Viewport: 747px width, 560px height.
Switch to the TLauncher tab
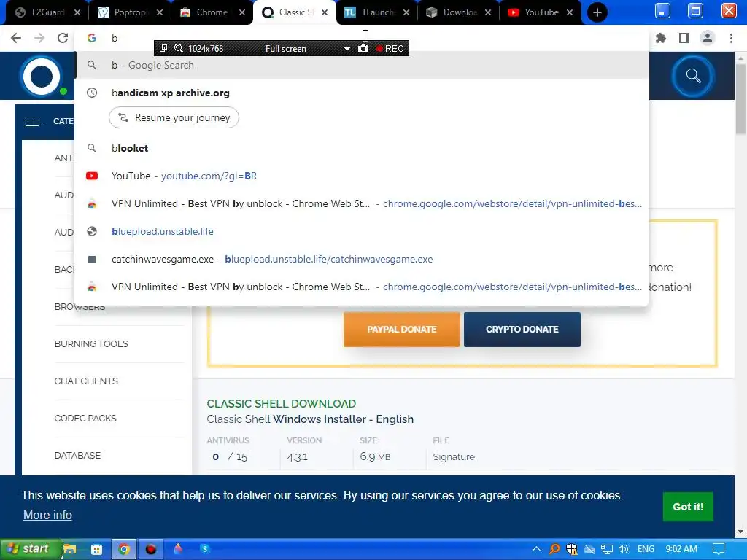(376, 12)
